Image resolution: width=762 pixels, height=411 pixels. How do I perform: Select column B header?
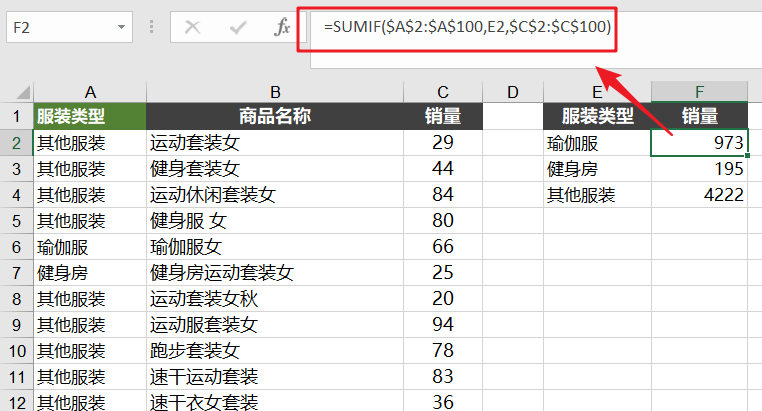[x=275, y=92]
